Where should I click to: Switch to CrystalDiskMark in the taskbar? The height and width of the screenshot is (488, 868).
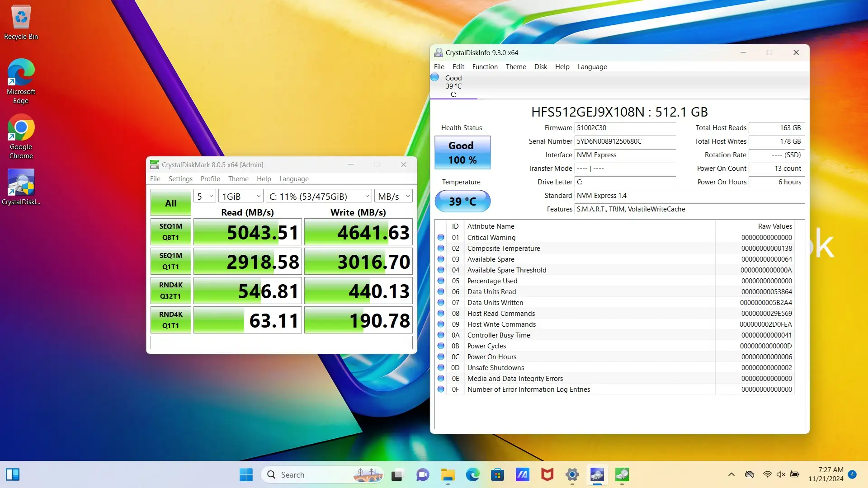click(x=622, y=474)
